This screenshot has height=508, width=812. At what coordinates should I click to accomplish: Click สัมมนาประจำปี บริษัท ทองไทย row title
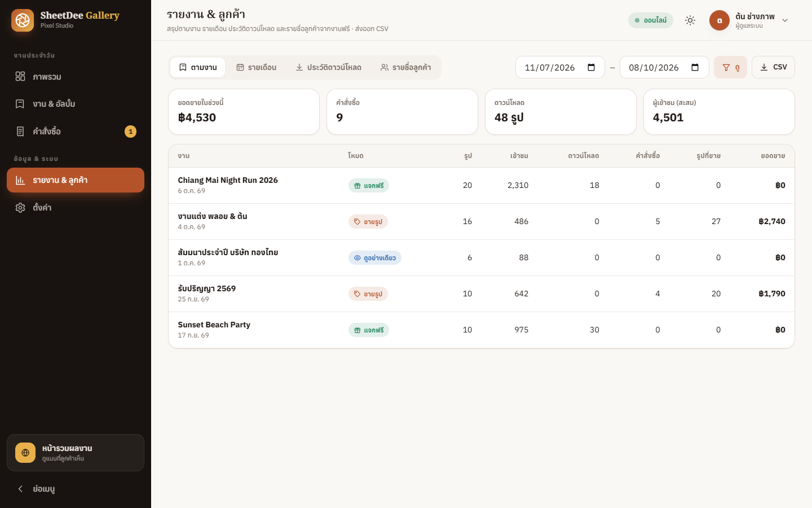[228, 252]
